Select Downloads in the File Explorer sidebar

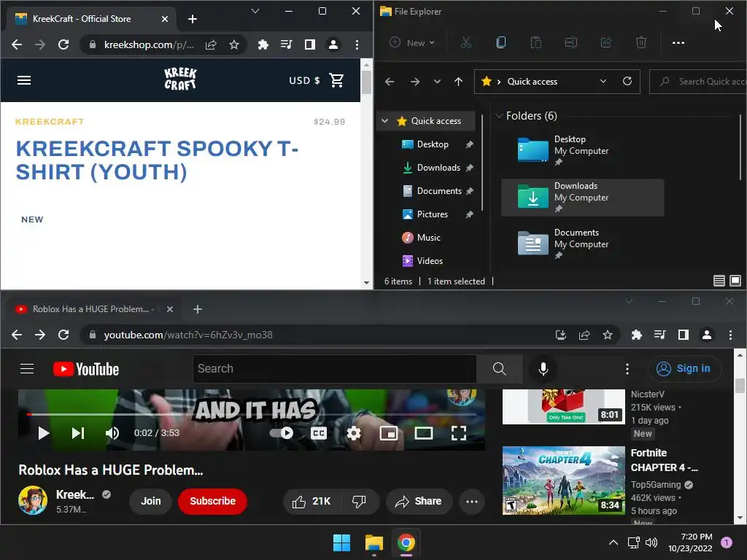[438, 168]
